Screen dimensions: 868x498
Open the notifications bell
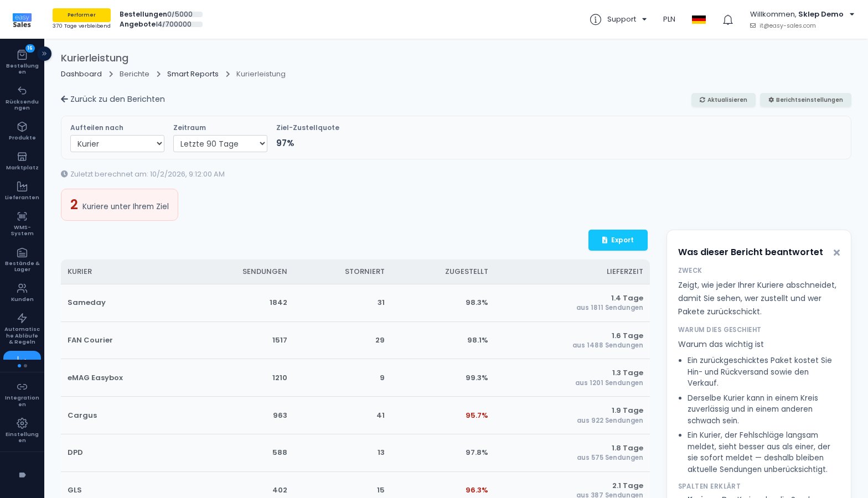pos(728,20)
